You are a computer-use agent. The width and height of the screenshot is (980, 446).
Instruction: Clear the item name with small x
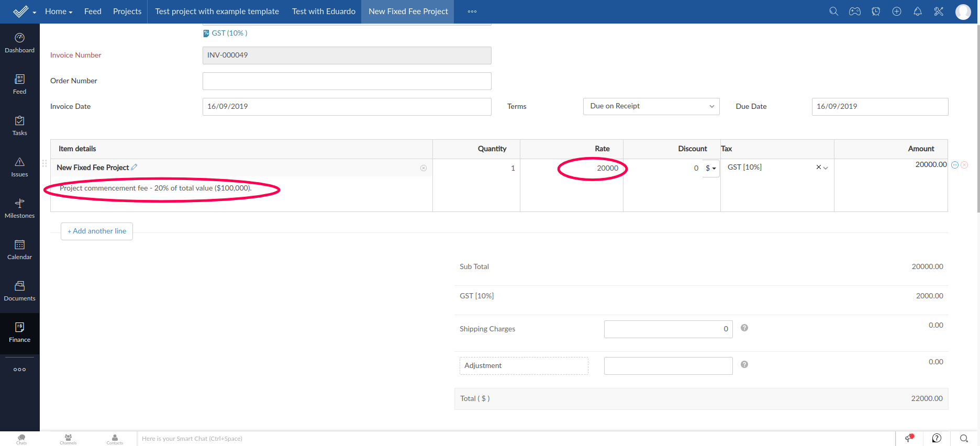[424, 168]
